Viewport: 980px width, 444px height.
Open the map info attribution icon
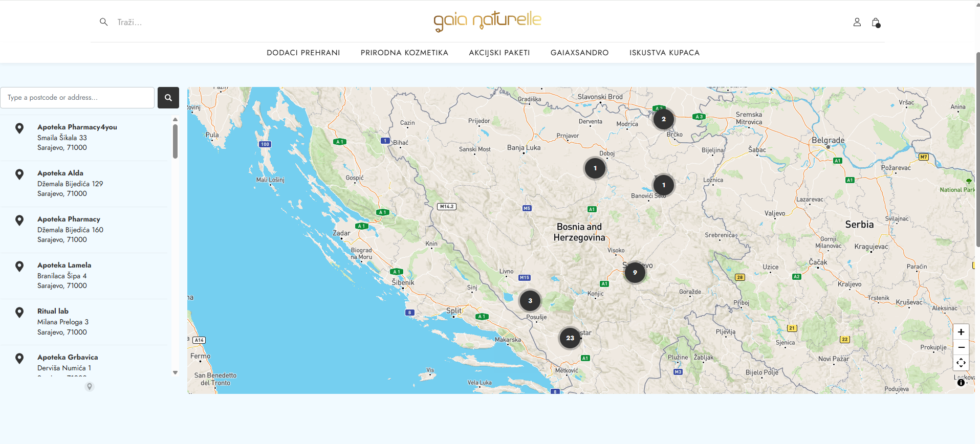tap(961, 383)
